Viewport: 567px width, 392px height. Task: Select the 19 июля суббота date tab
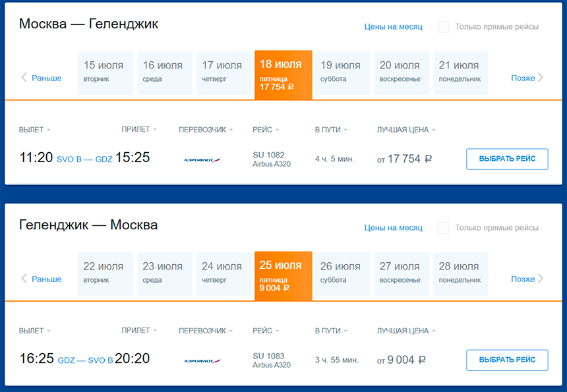[x=341, y=72]
